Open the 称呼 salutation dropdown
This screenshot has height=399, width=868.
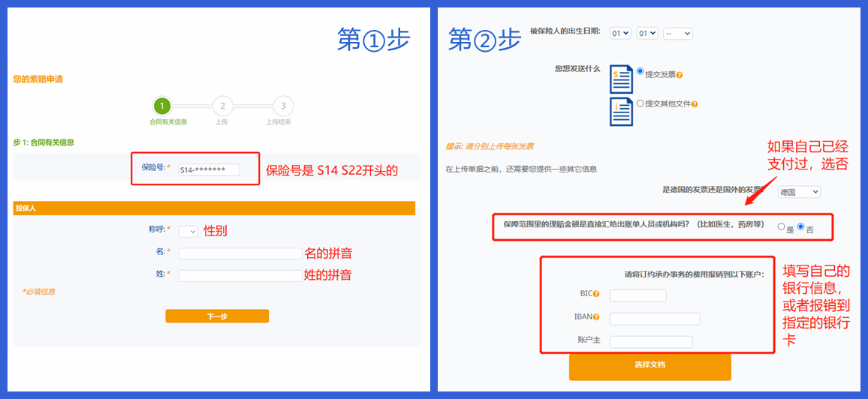pos(188,232)
